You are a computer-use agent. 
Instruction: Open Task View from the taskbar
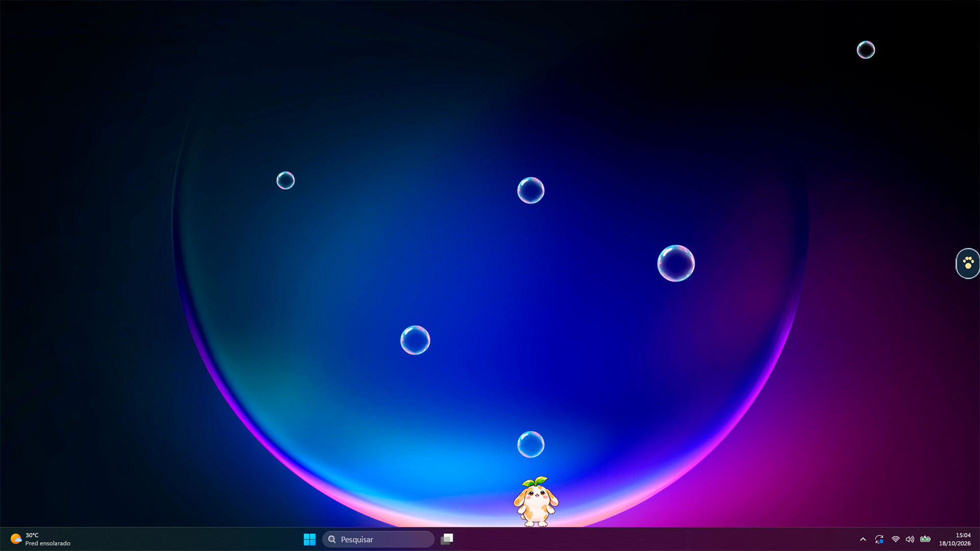[447, 539]
